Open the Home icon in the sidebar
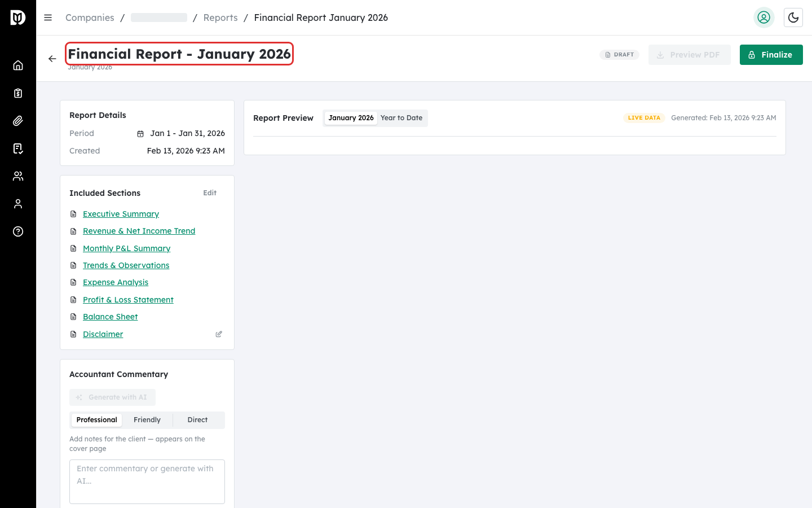 [x=18, y=65]
